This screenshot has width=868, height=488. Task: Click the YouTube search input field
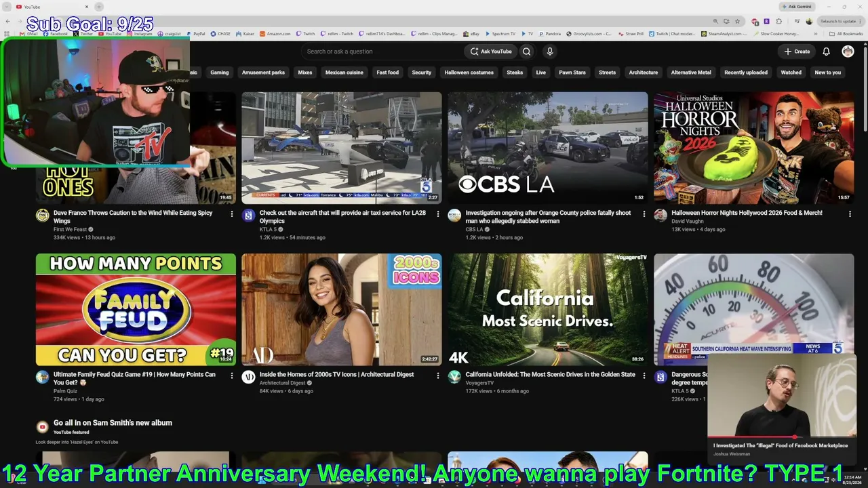point(382,52)
